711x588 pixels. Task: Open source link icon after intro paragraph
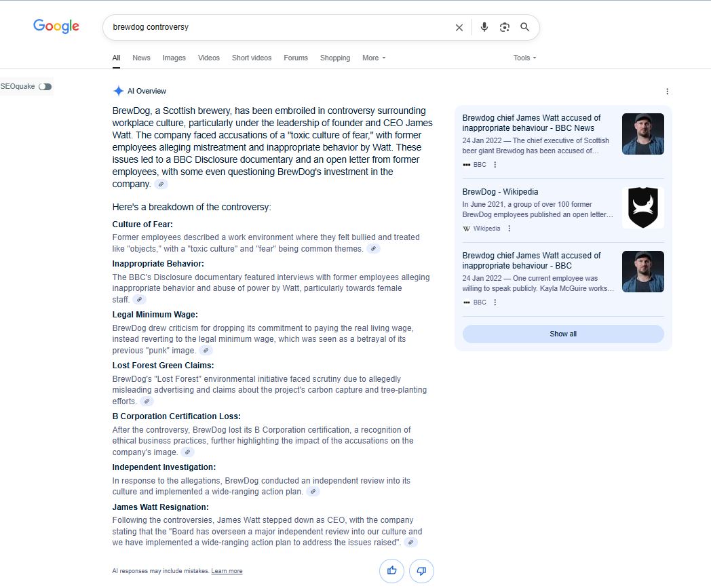coord(161,184)
